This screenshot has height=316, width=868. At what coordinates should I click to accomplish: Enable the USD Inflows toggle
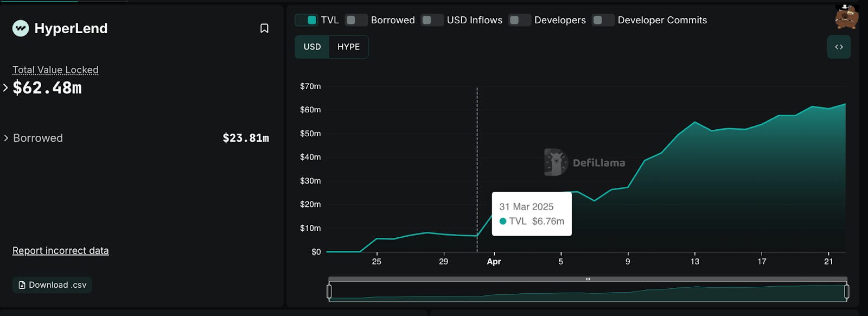[432, 20]
